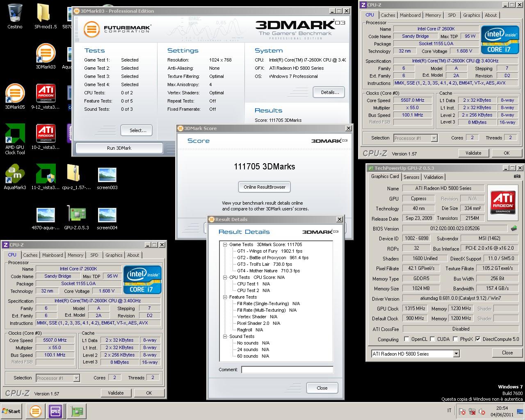Click the Online ResultBrowser button

pyautogui.click(x=265, y=187)
